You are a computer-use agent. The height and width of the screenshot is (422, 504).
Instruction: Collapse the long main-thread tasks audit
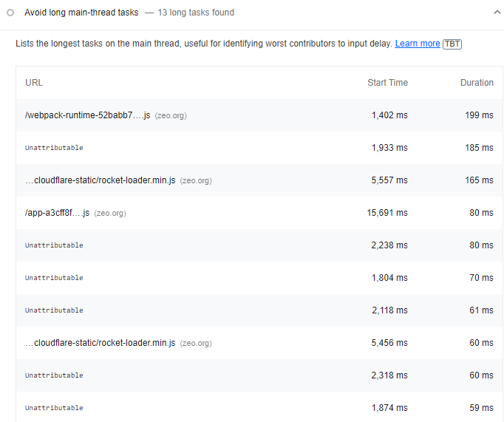pos(497,13)
